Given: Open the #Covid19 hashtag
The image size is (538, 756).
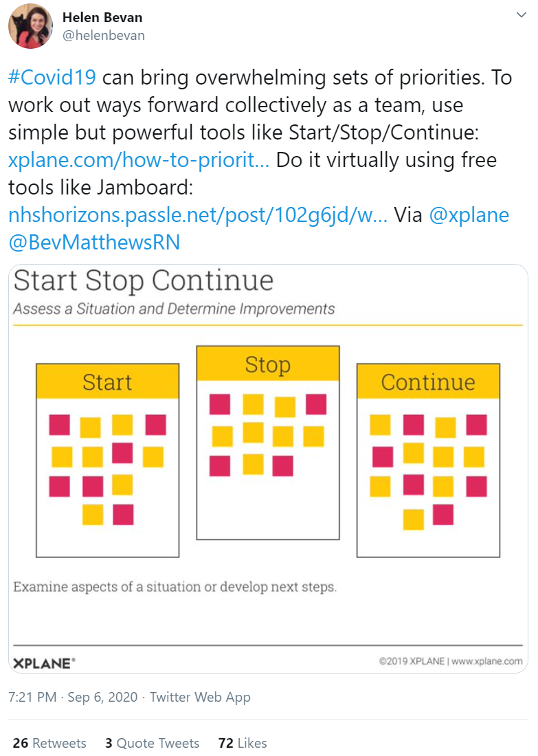Looking at the screenshot, I should (x=52, y=78).
